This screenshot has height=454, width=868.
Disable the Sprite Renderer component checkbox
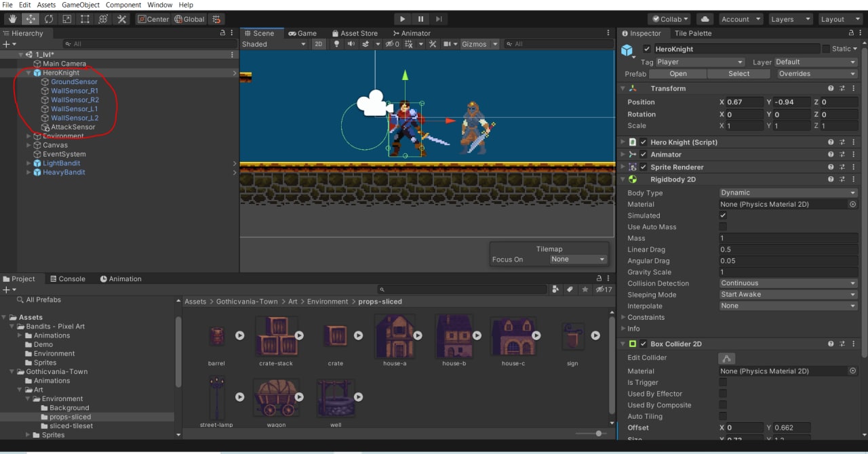click(x=644, y=167)
